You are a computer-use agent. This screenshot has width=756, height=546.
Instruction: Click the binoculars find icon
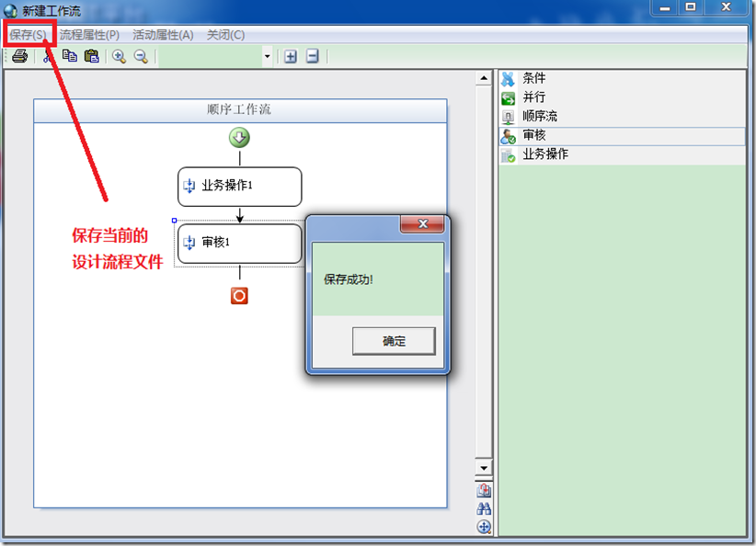click(x=484, y=508)
